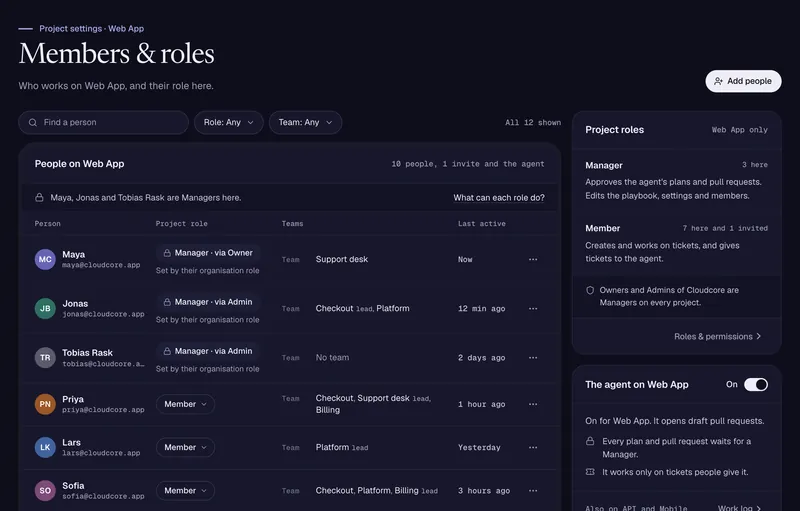Viewport: 800px width, 511px height.
Task: Click the 12 min ago timestamp
Action: 482,309
